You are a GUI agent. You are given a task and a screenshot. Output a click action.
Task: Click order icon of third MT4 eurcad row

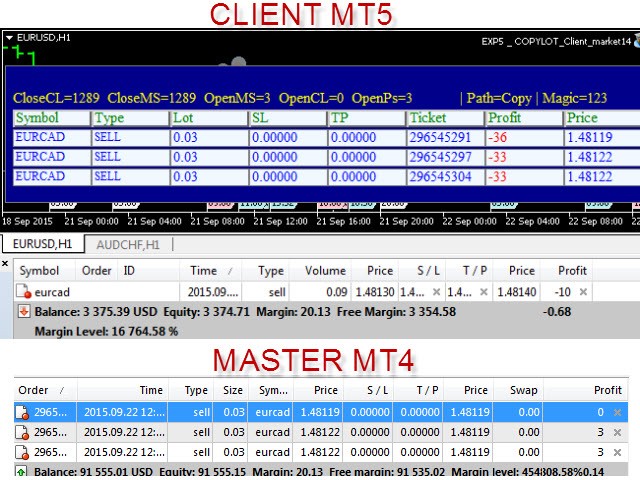[x=22, y=452]
